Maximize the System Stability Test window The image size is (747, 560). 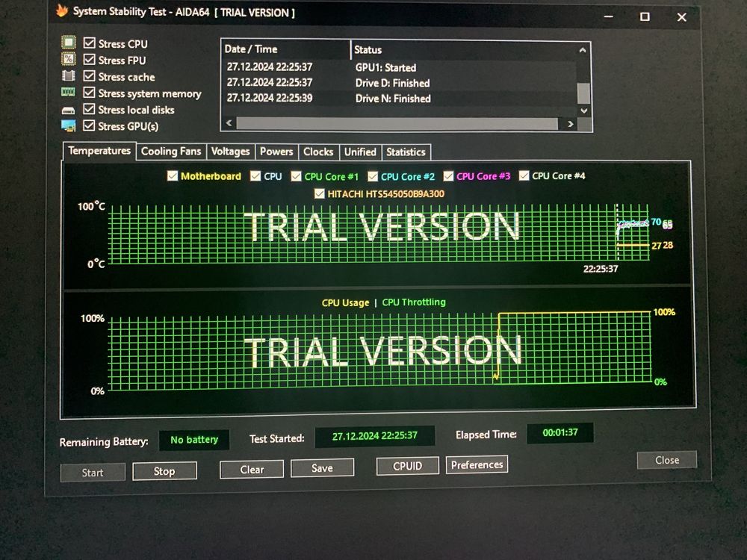[645, 16]
